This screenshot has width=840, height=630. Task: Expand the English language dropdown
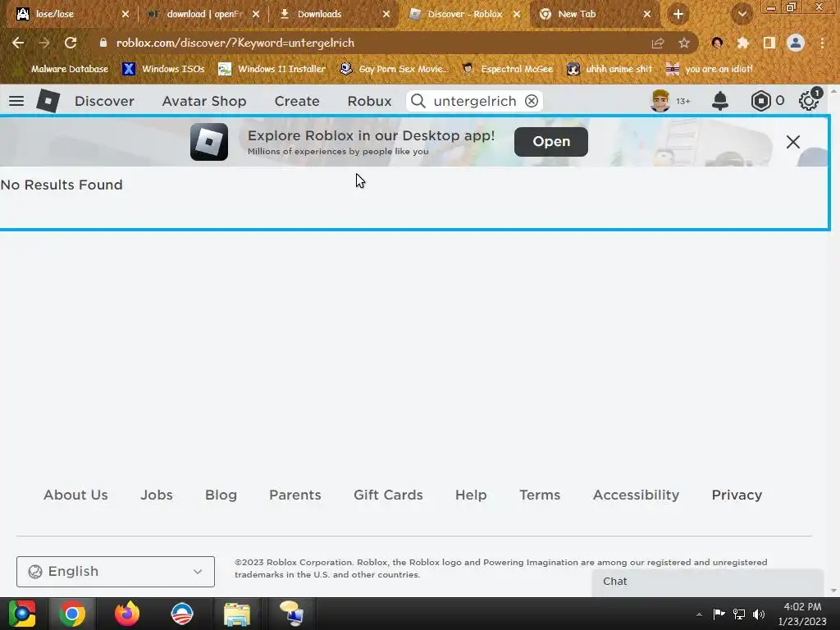pos(115,572)
